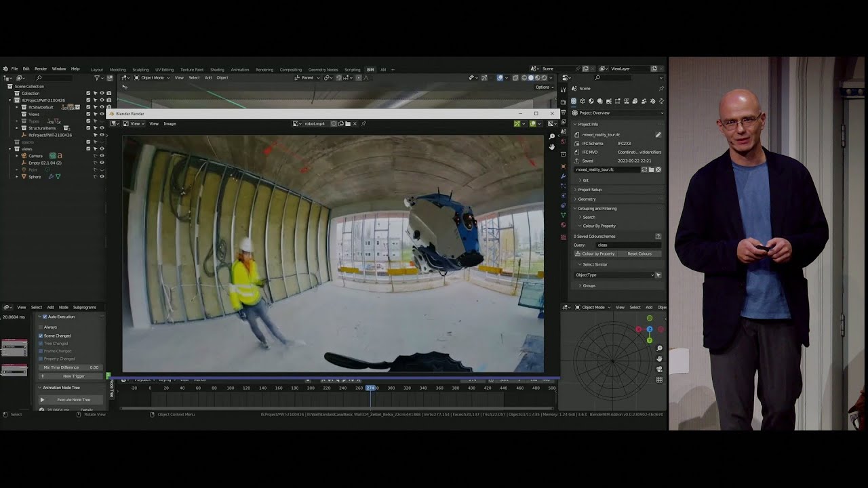Hide the IfcSite/Default collection in viewport
The image size is (868, 488).
point(102,107)
